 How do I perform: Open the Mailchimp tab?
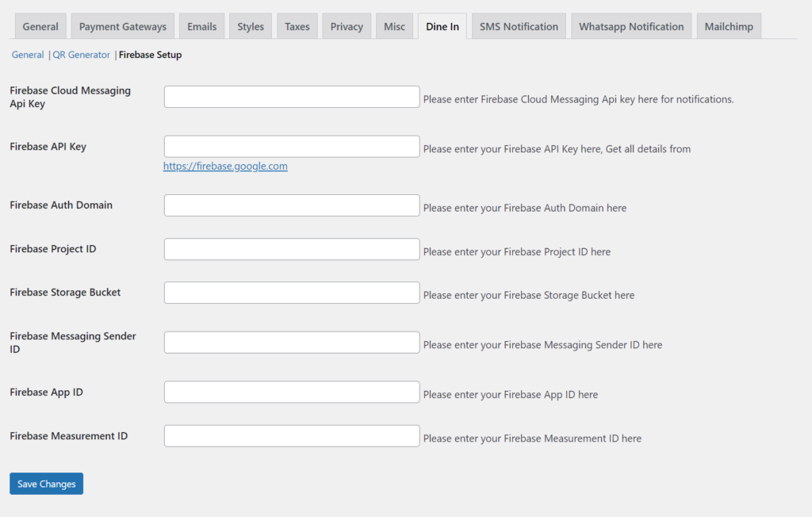tap(729, 26)
